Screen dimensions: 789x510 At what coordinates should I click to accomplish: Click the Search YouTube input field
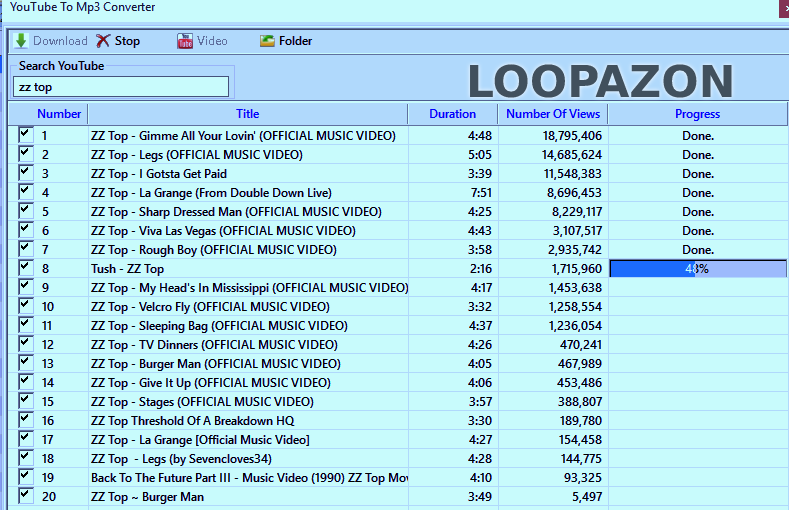pos(121,87)
